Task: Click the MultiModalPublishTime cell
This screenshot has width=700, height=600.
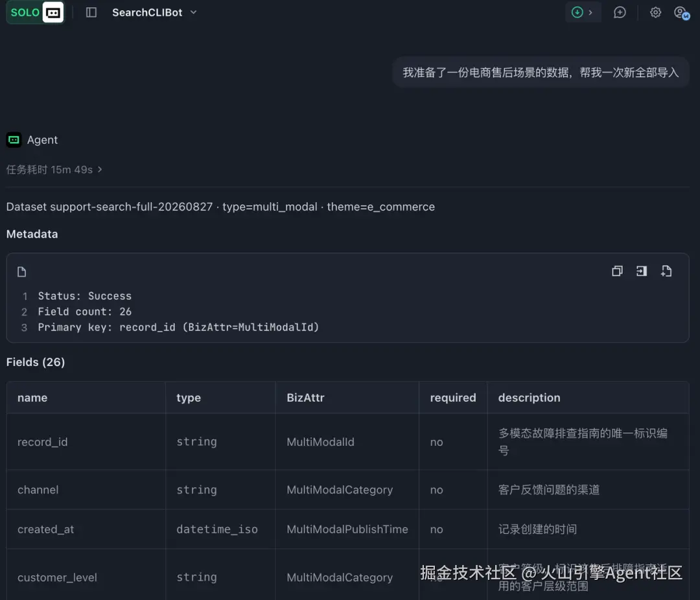Action: (x=347, y=529)
